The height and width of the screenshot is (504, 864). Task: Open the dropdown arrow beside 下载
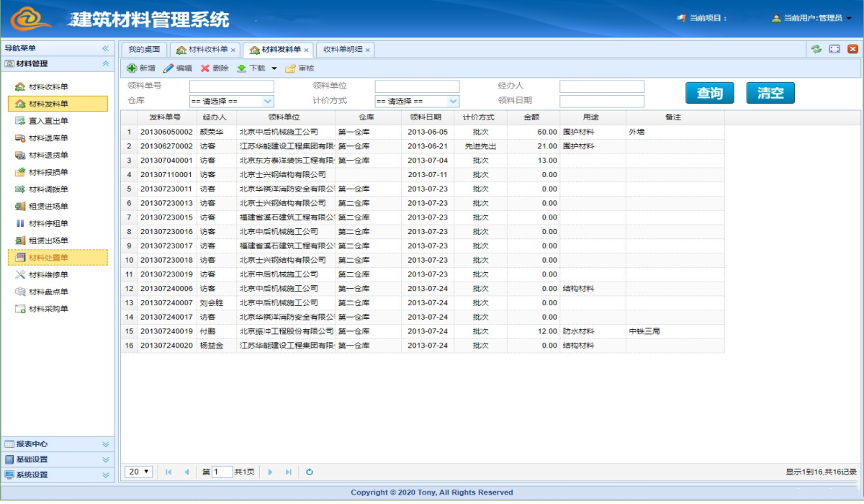pyautogui.click(x=274, y=69)
